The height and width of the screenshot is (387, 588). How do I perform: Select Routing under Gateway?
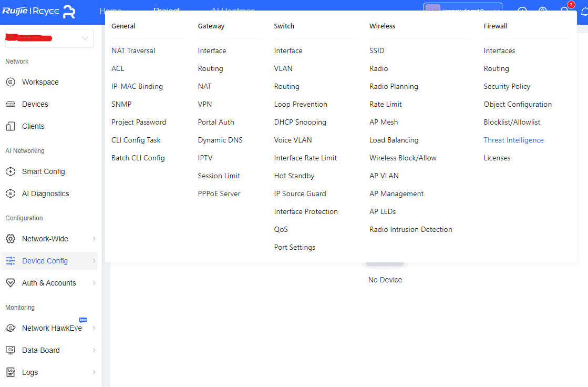tap(210, 69)
